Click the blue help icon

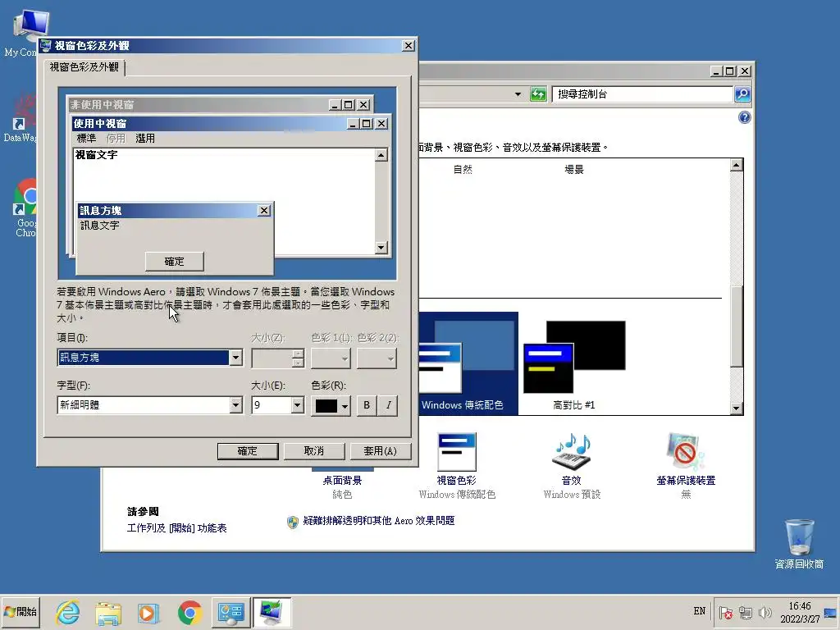745,118
